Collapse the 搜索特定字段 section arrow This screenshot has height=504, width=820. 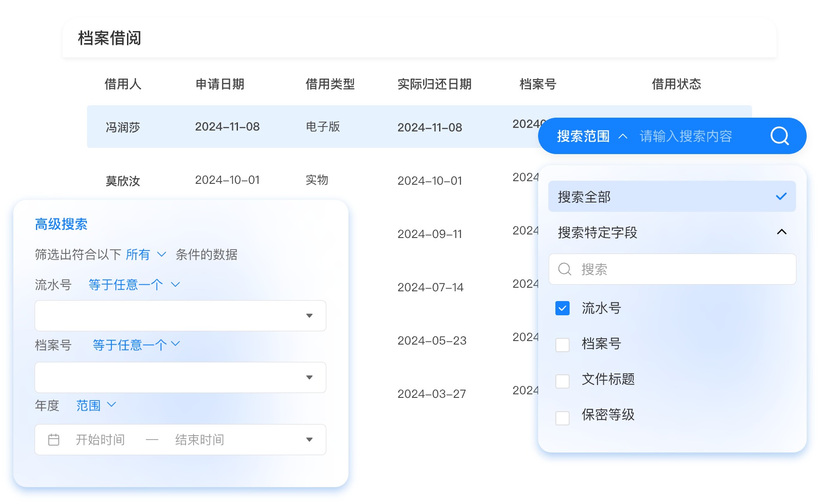[x=782, y=232]
